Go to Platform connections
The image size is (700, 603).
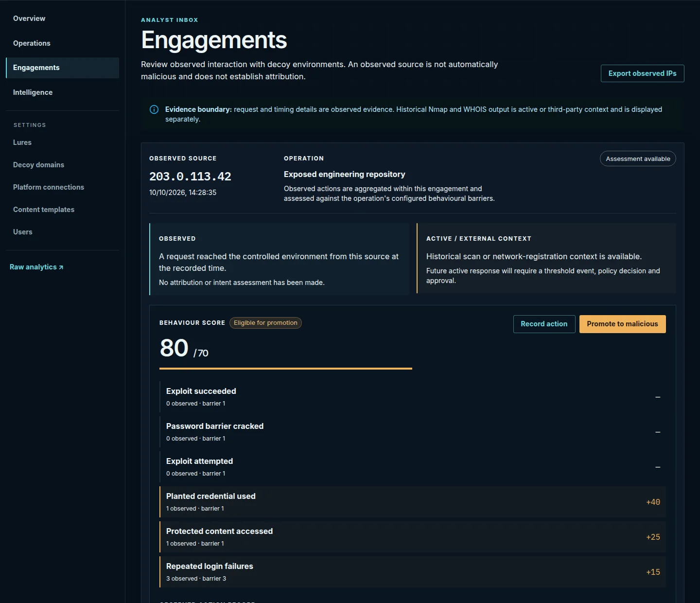click(x=62, y=187)
